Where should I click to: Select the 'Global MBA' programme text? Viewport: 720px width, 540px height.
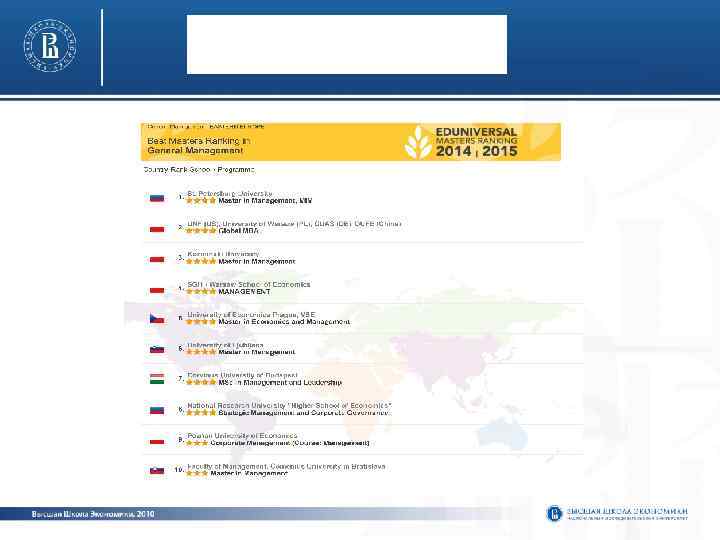(238, 231)
